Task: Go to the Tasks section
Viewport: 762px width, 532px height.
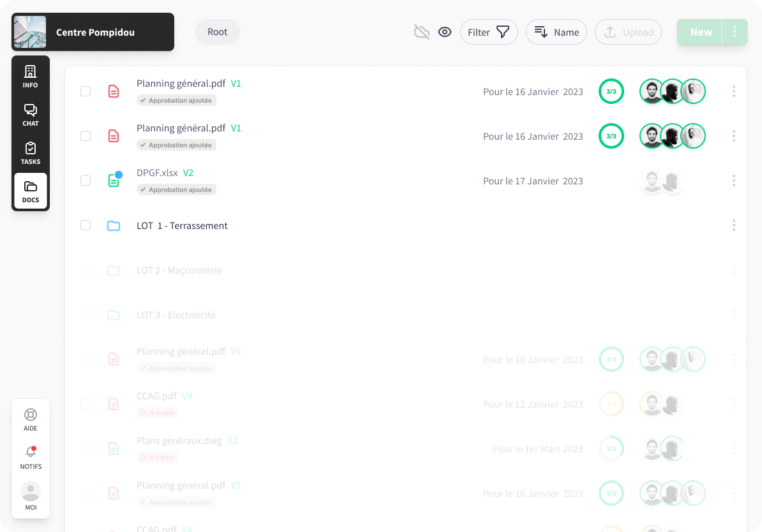Action: tap(30, 152)
